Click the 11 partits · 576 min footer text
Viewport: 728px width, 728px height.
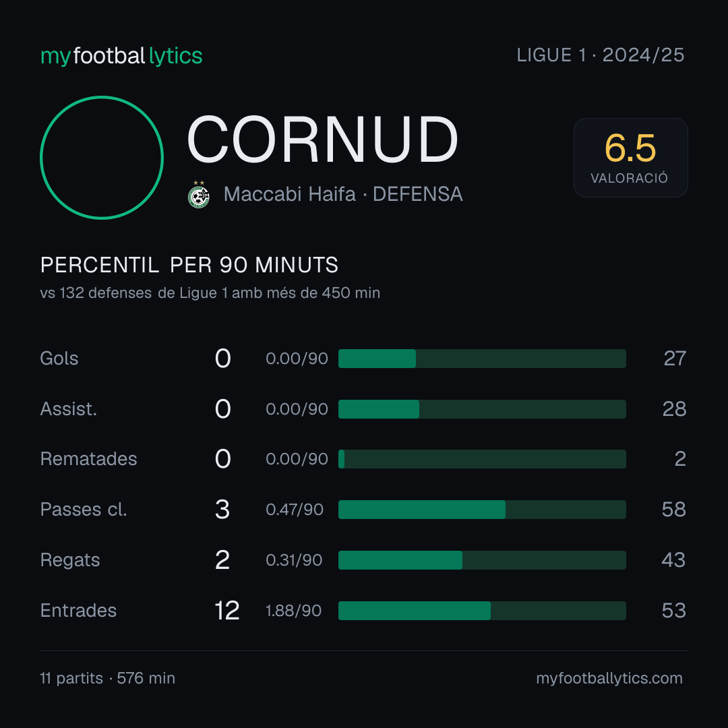point(108,678)
